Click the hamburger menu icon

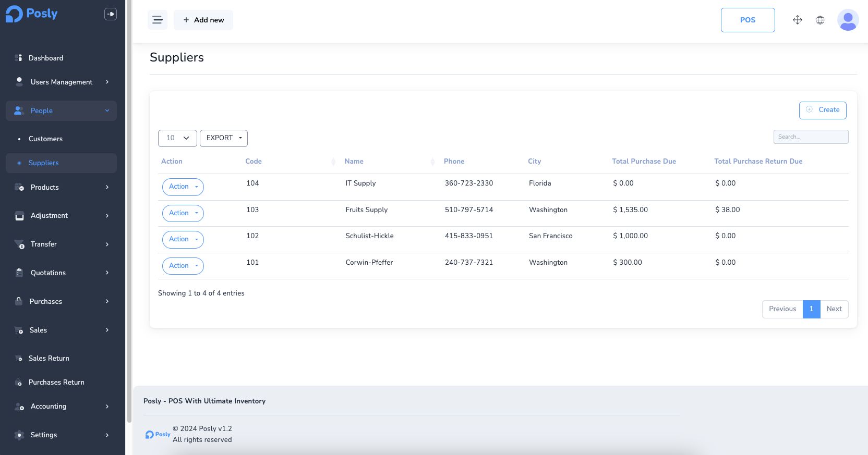tap(158, 20)
